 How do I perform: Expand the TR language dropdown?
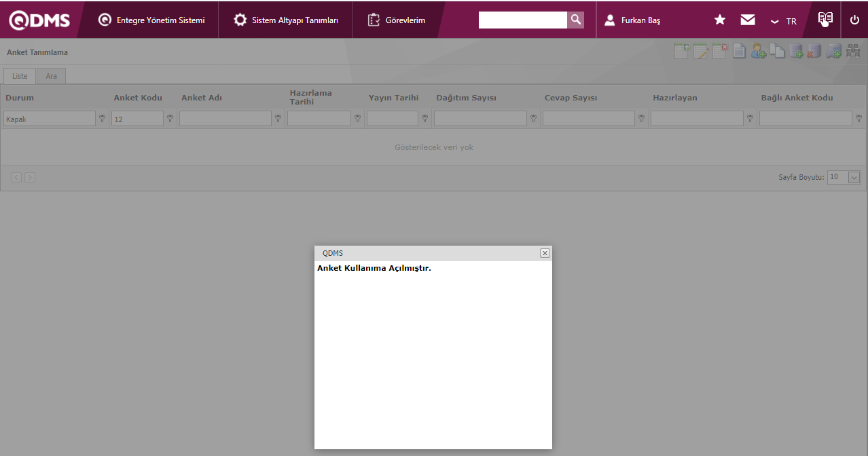tap(784, 21)
